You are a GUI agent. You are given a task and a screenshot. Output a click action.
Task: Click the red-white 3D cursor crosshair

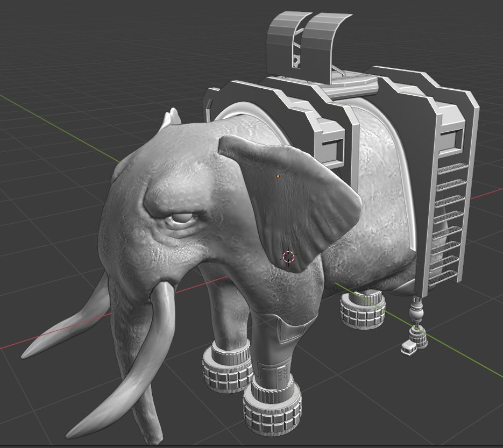[x=288, y=257]
